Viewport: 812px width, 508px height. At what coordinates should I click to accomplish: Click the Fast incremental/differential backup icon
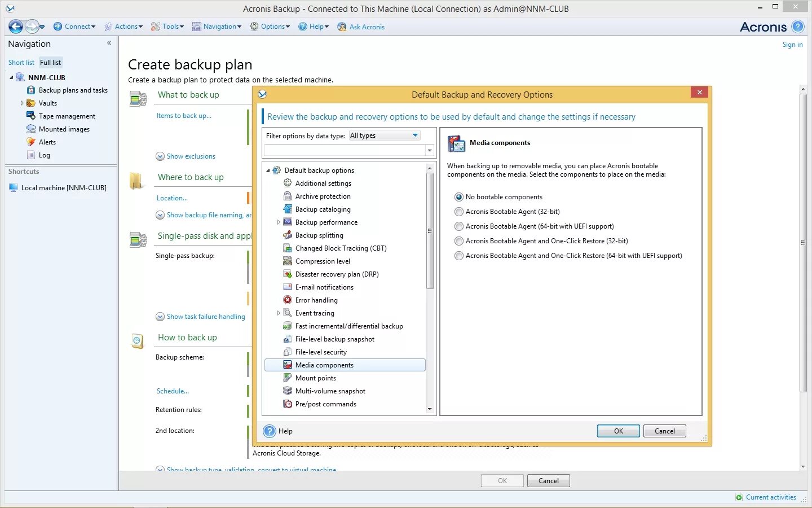click(288, 326)
